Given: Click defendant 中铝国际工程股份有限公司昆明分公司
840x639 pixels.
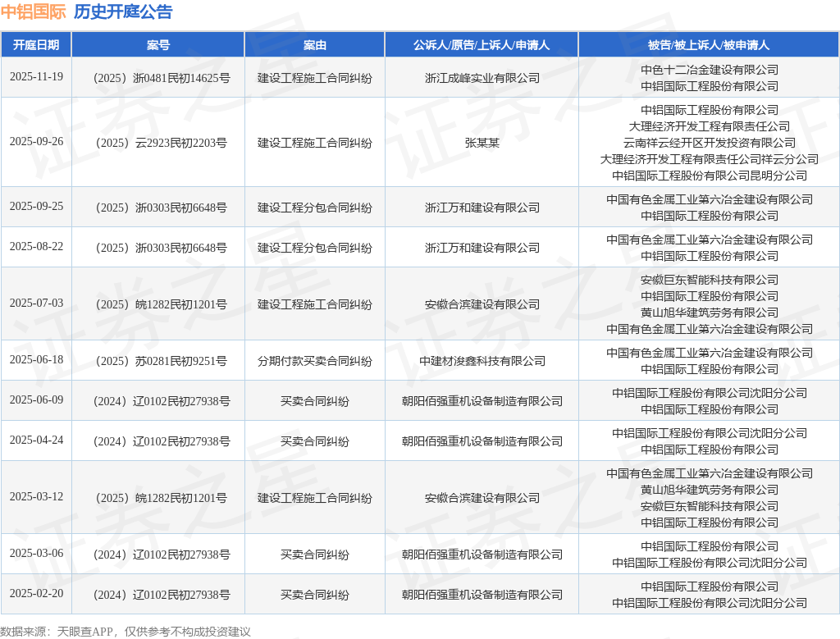Looking at the screenshot, I should [x=710, y=176].
